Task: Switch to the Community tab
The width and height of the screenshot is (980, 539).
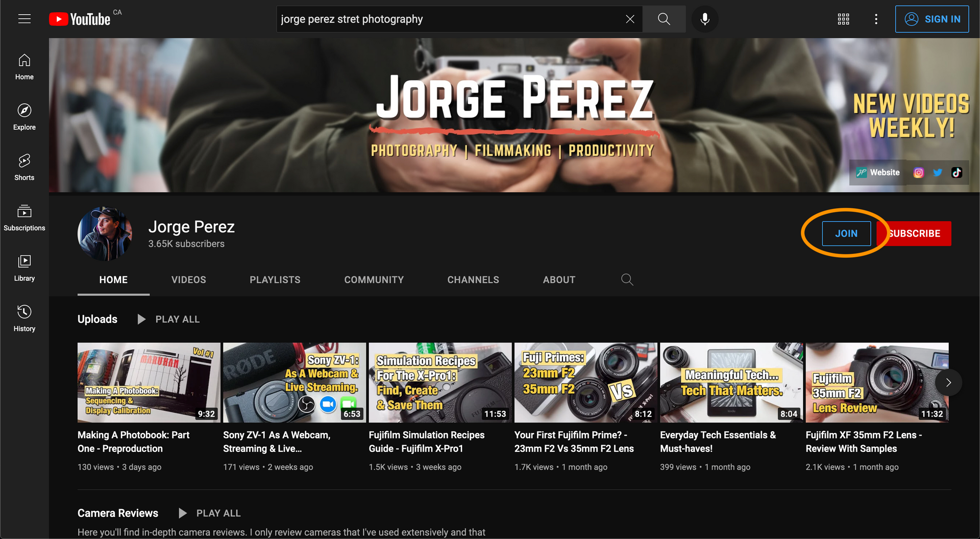Action: [374, 280]
